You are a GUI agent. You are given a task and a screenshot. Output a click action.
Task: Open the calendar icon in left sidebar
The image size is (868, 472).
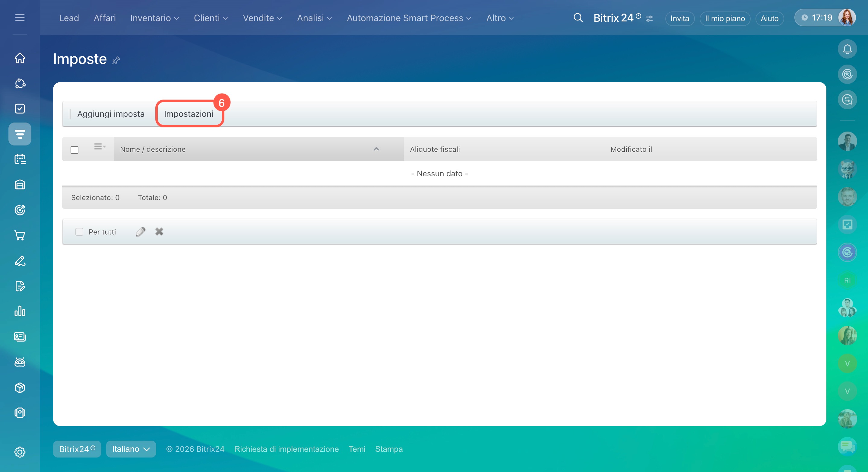tap(20, 159)
